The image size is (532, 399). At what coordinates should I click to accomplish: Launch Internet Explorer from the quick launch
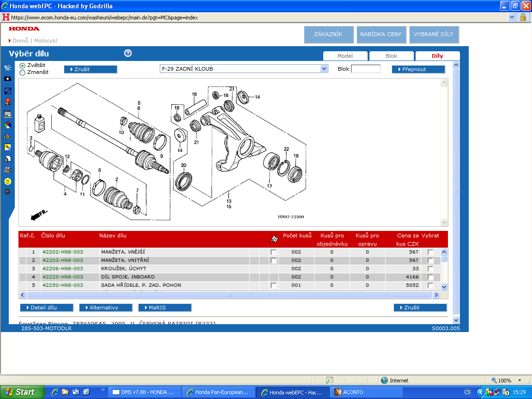[55, 392]
